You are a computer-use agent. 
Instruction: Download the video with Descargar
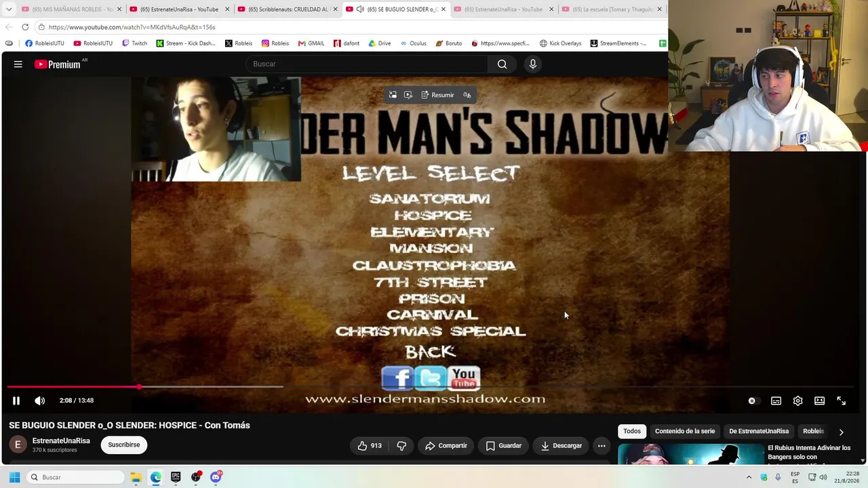click(561, 445)
